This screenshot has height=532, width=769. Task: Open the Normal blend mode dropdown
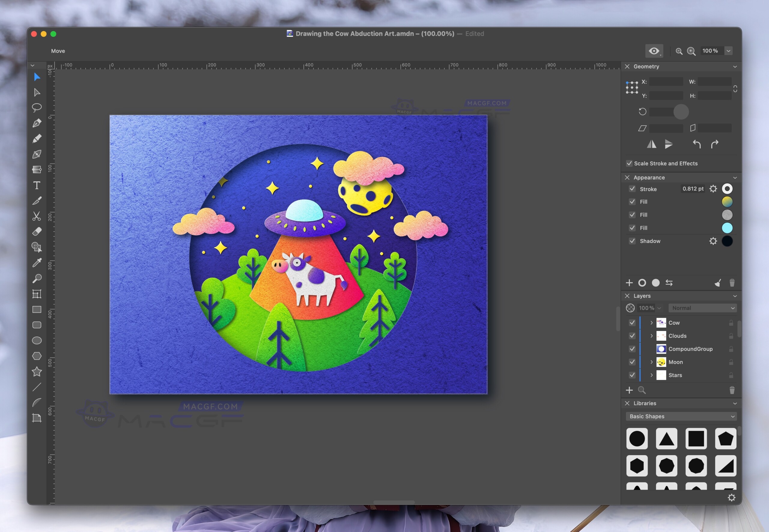point(702,308)
